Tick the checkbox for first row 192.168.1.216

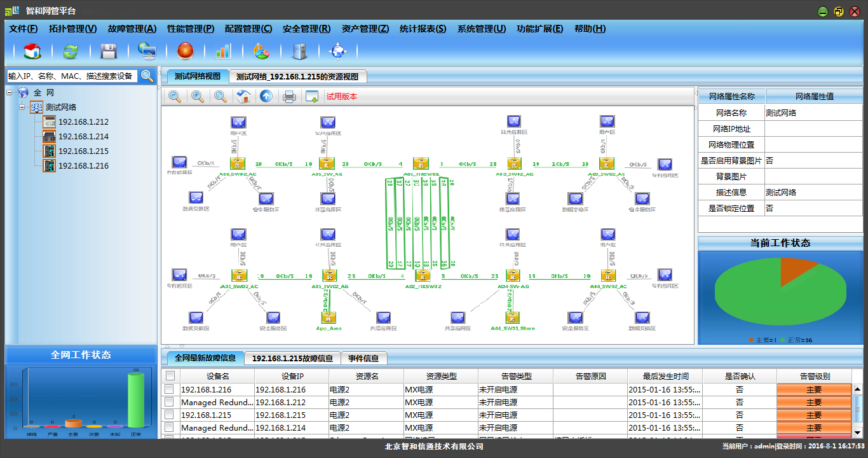170,389
